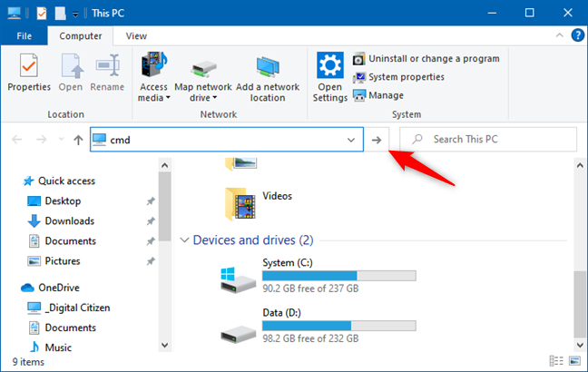Open the Help question mark
This screenshot has width=588, height=372.
pos(577,35)
